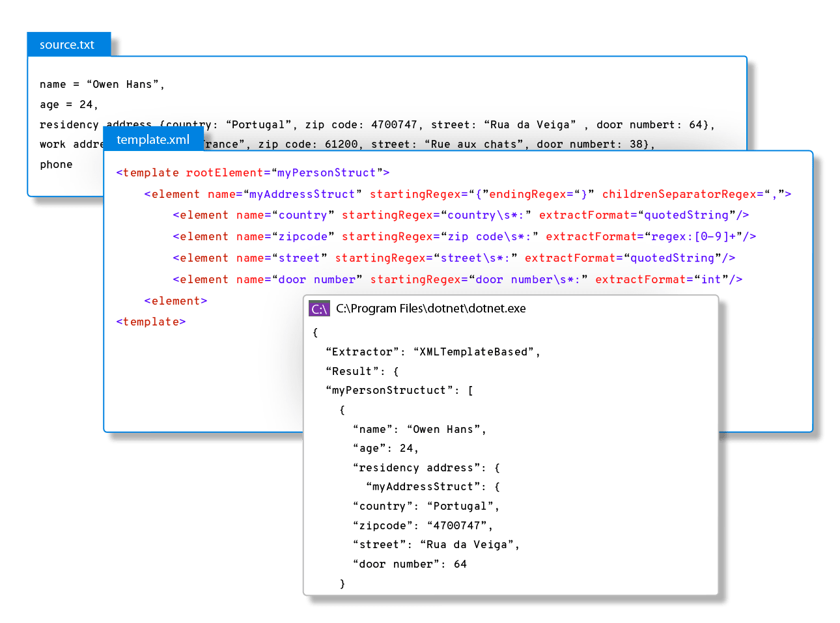Select the startingRegex attribute on the country element
Viewport: 840px width, 623px height.
coord(388,215)
